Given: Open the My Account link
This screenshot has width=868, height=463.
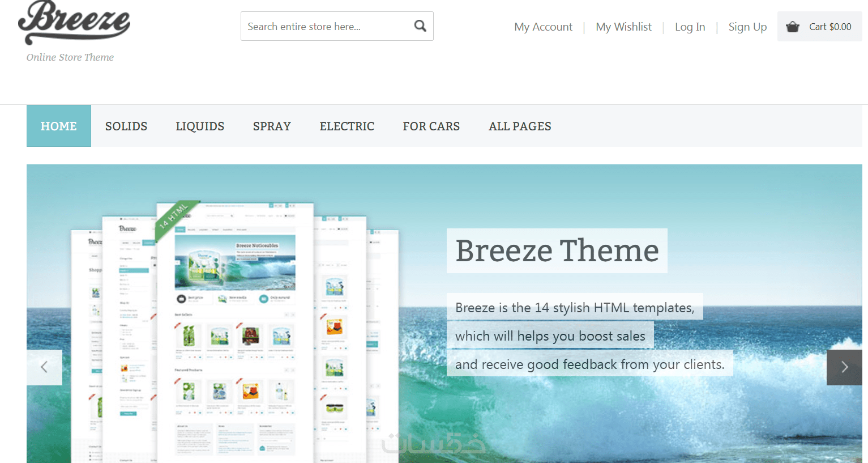Looking at the screenshot, I should tap(543, 27).
